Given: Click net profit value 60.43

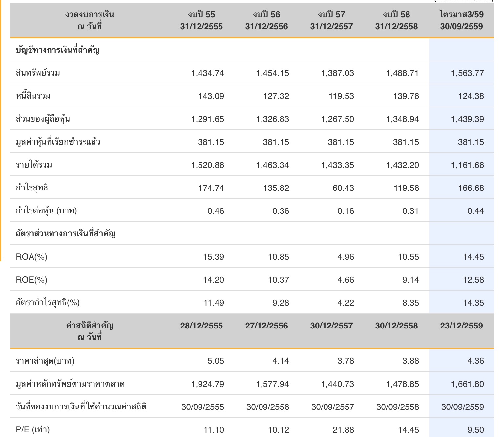Looking at the screenshot, I should pos(344,188).
